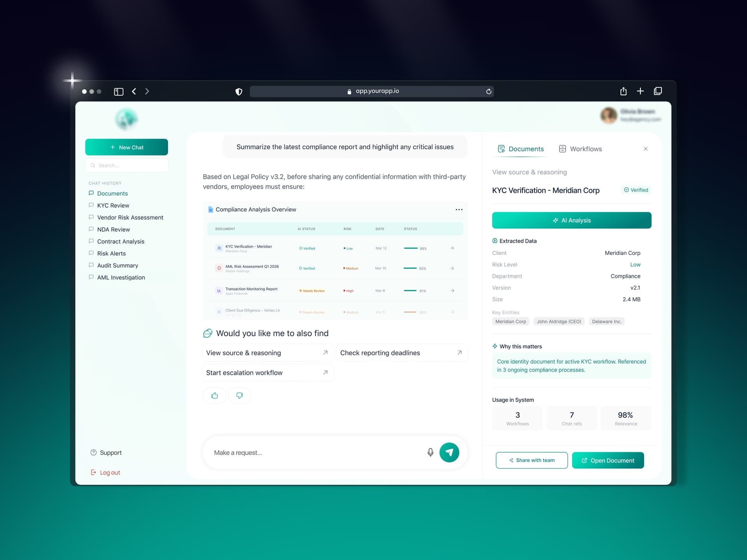Open the user profile avatar
This screenshot has width=747, height=560.
(x=608, y=115)
